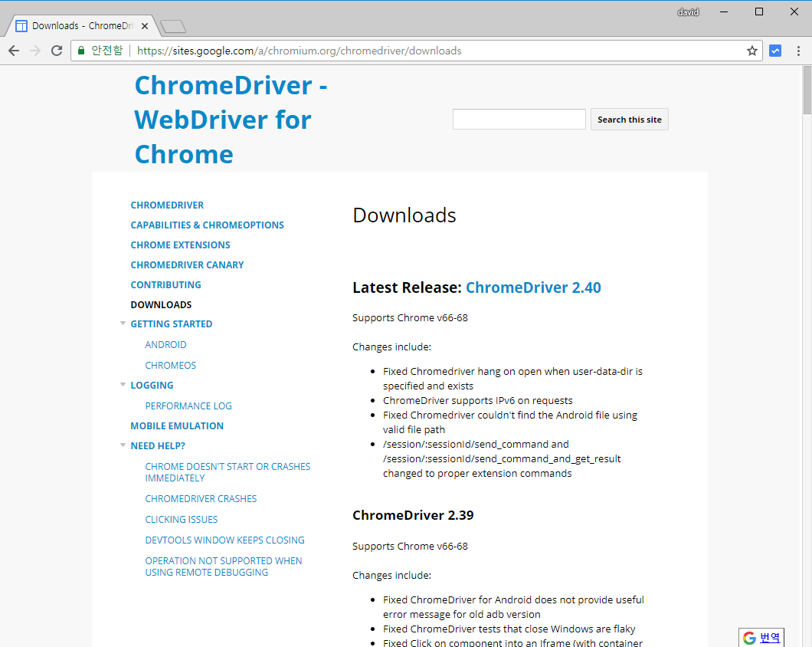Click 'Supports Chrome v66-68' under 2.40
Image resolution: width=812 pixels, height=647 pixels.
[410, 318]
